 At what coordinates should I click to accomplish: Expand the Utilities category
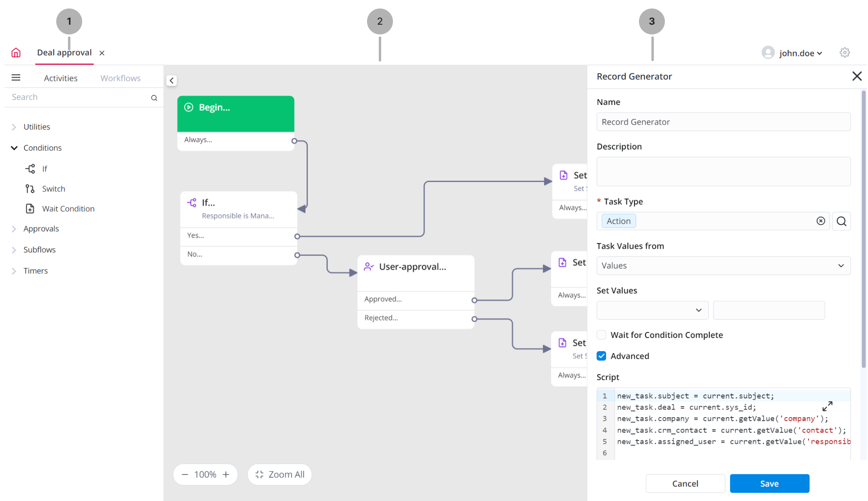[14, 127]
